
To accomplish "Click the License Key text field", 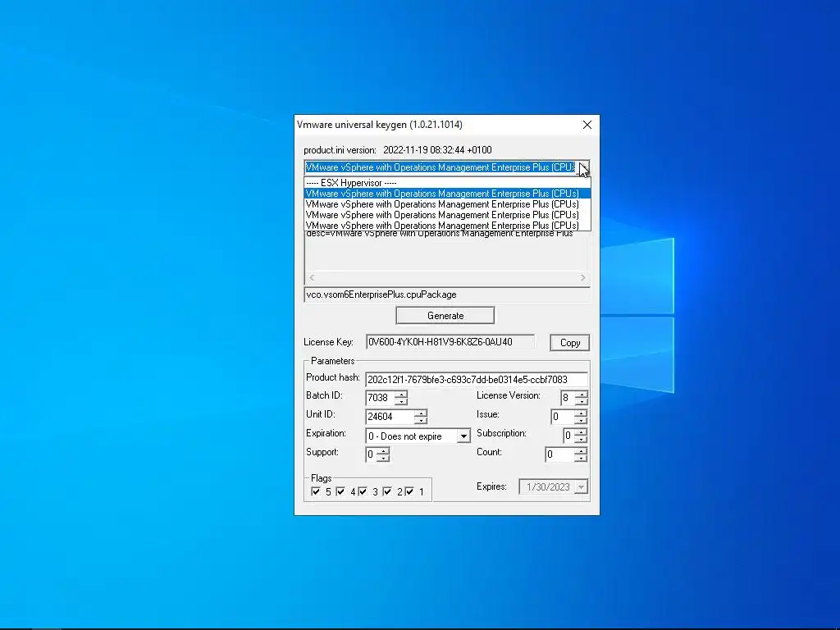I will [x=450, y=342].
